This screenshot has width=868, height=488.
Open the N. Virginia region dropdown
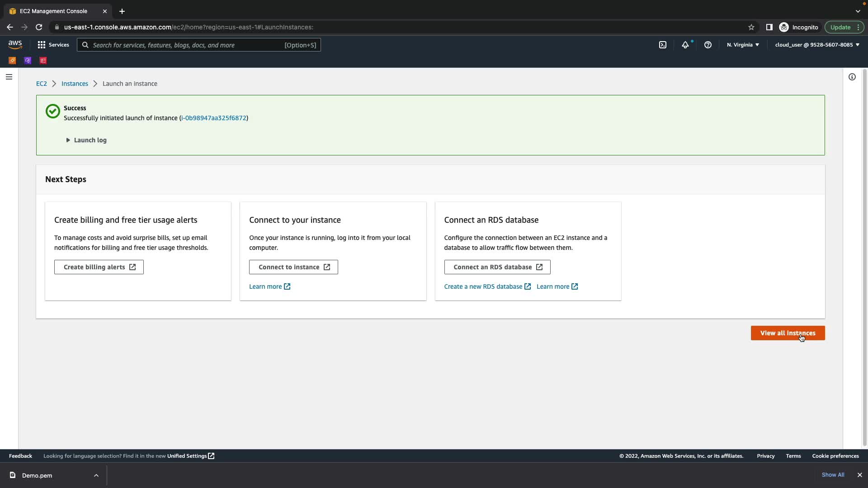[743, 45]
